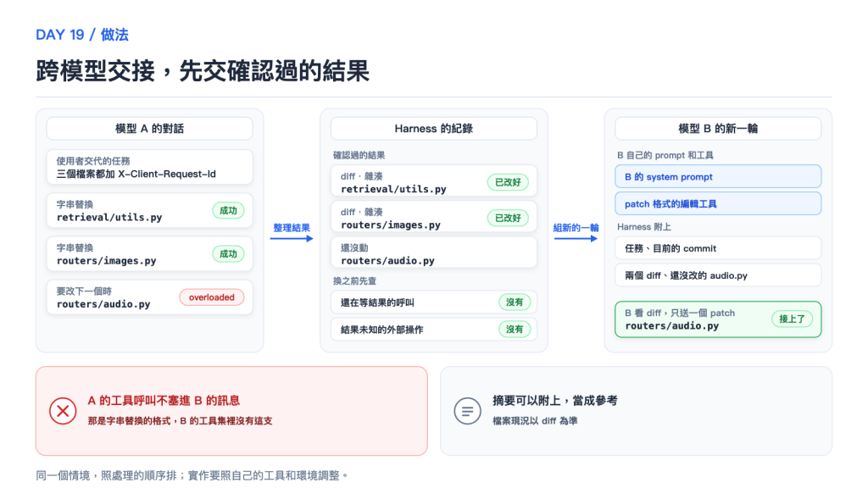Image resolution: width=868 pixels, height=488 pixels.
Task: Select the 還沒動 routers/audio.py card
Action: [433, 254]
